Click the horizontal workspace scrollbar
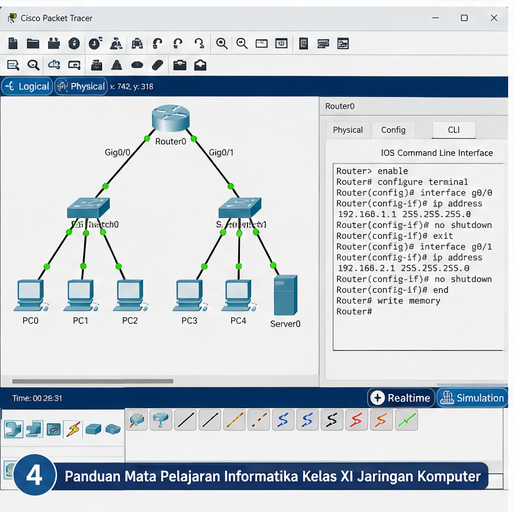 coord(93,381)
